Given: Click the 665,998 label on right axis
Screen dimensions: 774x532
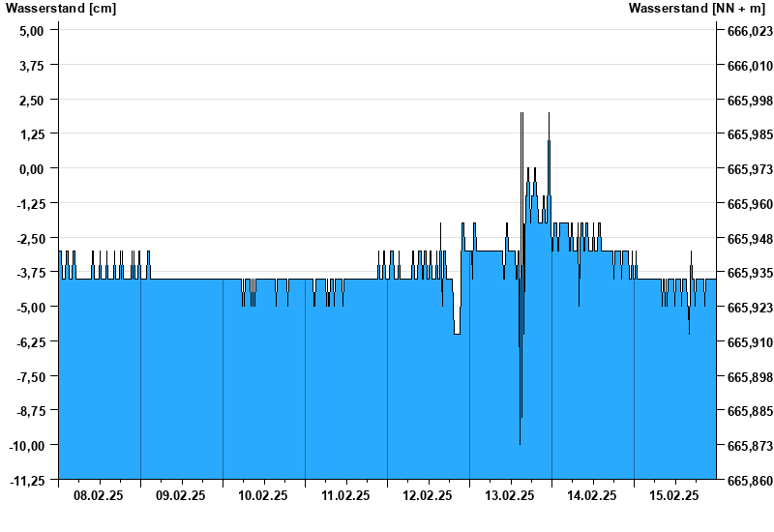Looking at the screenshot, I should tap(751, 101).
